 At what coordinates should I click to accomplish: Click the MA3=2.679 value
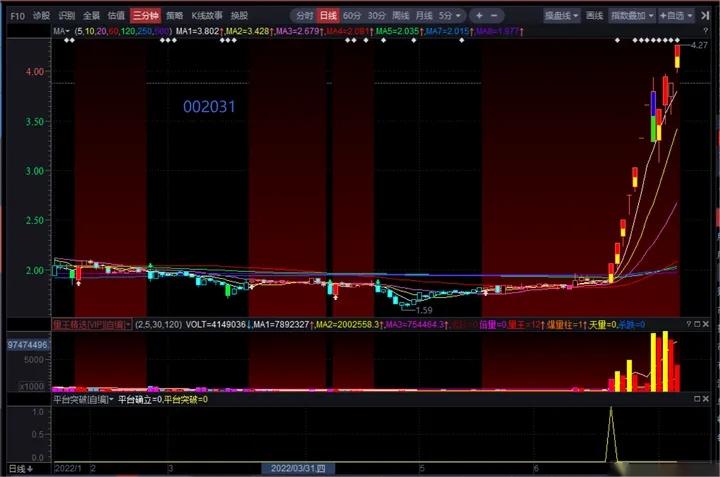coord(298,31)
